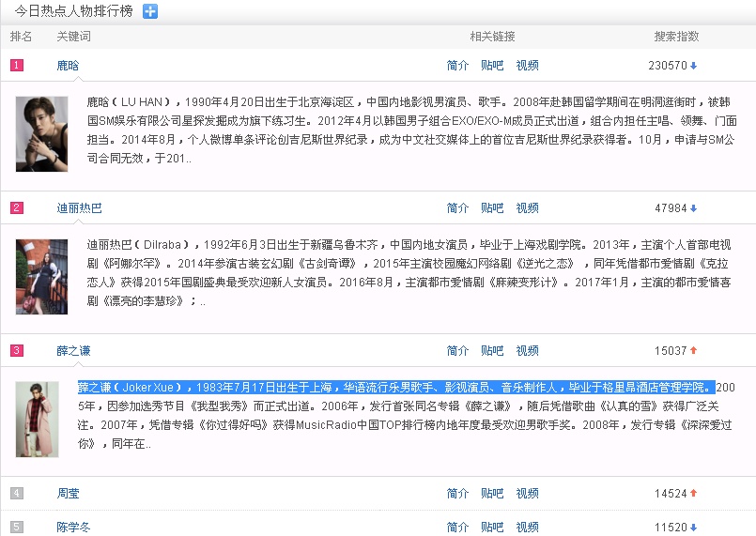Open 视频 link for 周莹
The image size is (756, 536).
(x=527, y=494)
